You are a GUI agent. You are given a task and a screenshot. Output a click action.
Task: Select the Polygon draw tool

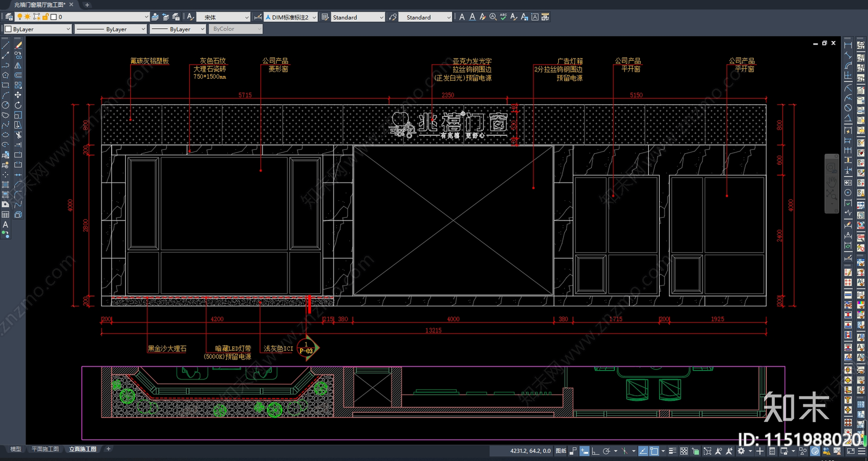point(5,75)
